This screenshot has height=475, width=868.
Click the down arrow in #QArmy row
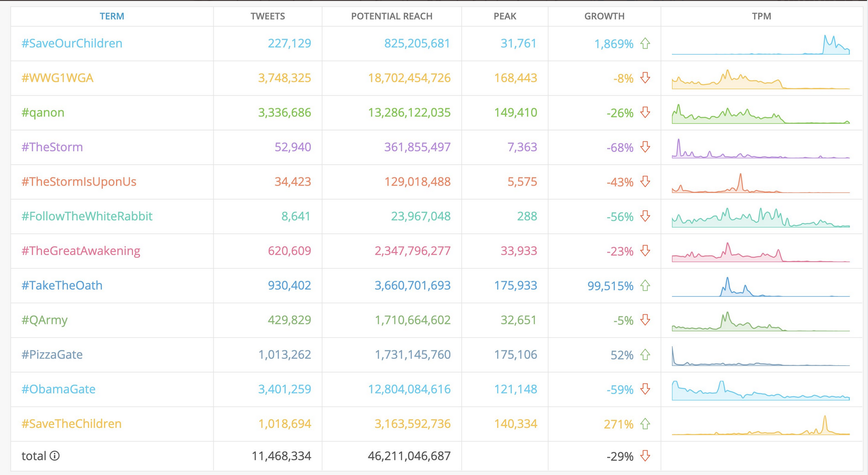point(645,320)
